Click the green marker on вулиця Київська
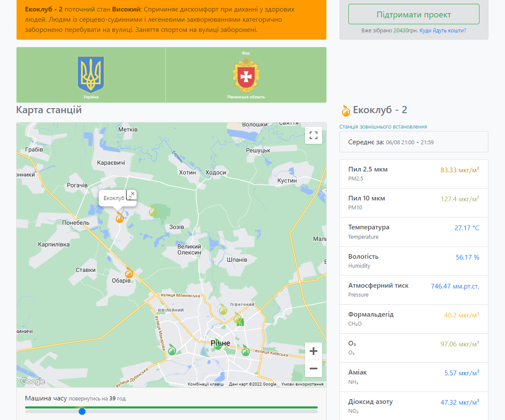The image size is (505, 420). [x=245, y=351]
